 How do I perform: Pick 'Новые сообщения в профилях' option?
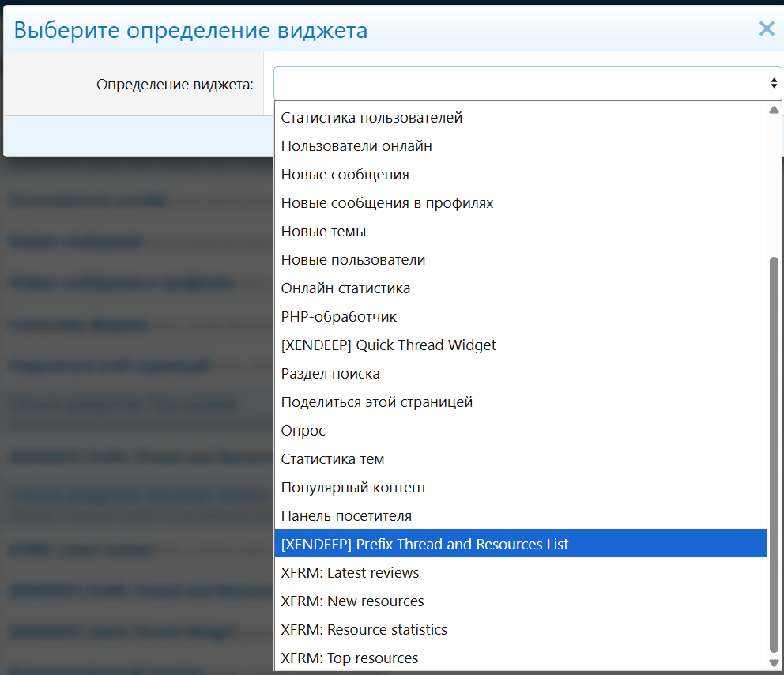[x=387, y=203]
